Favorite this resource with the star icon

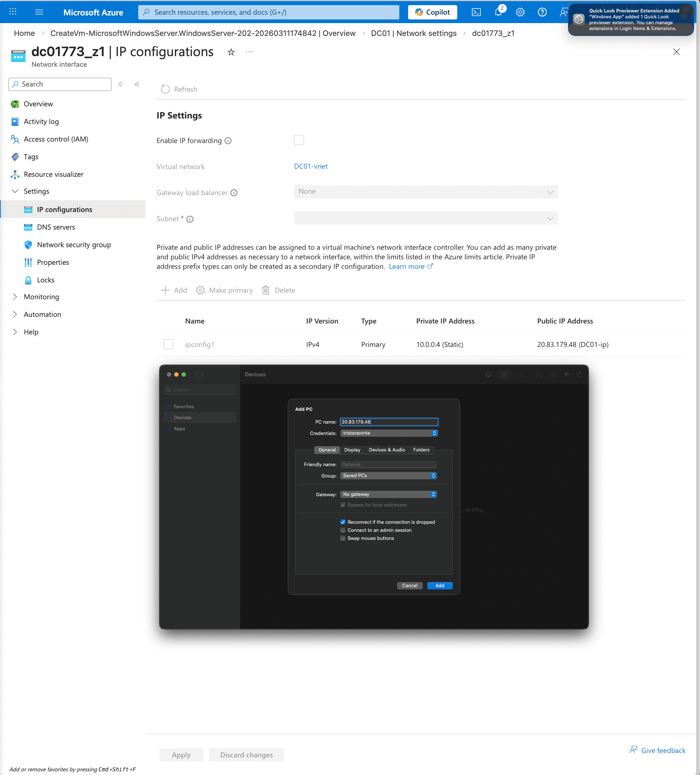[231, 52]
